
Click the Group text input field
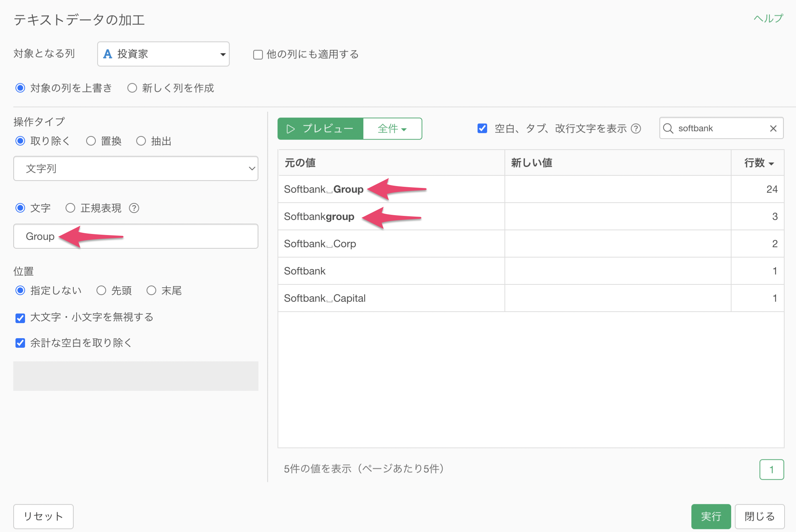136,236
